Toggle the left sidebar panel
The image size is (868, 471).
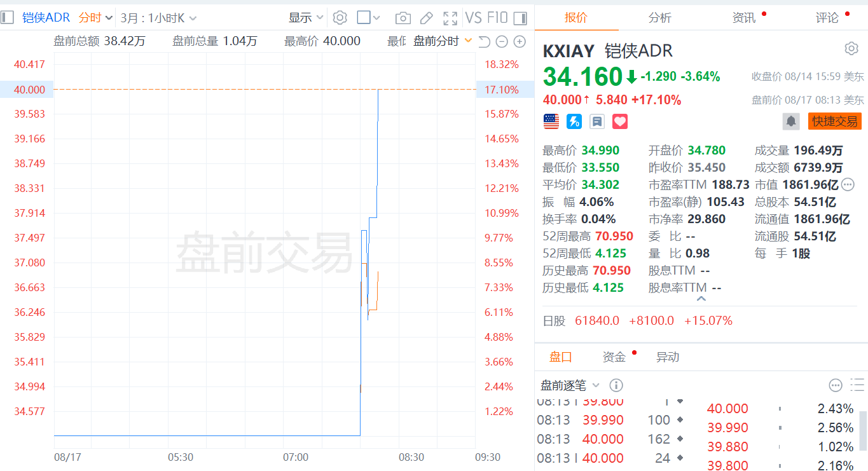tap(7, 18)
